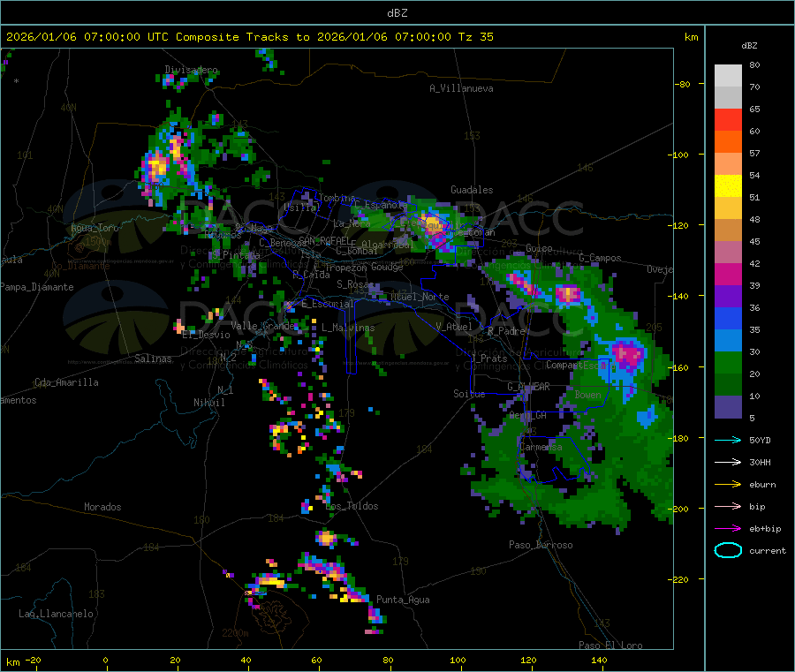Click the Los_Toldos place label
Viewport: 795px width, 672px height.
click(352, 506)
